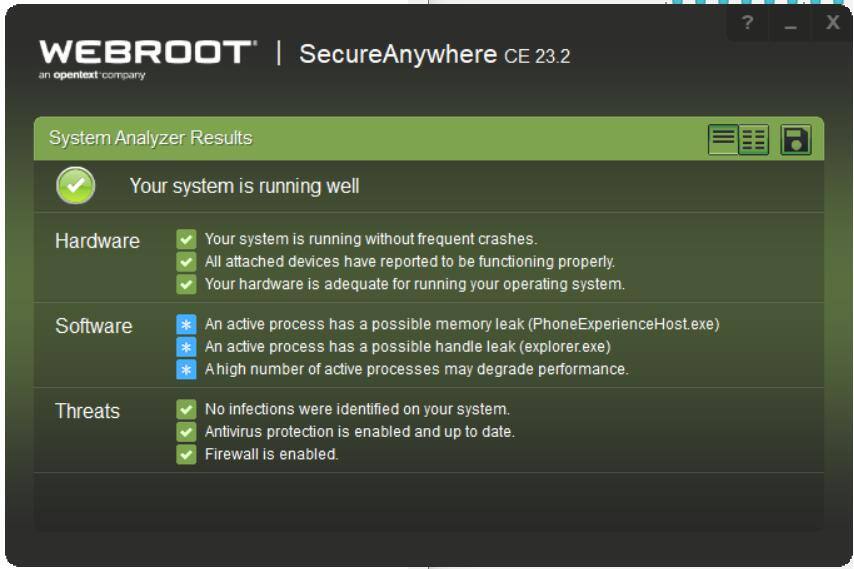Switch to detailed results view icon

tap(753, 140)
